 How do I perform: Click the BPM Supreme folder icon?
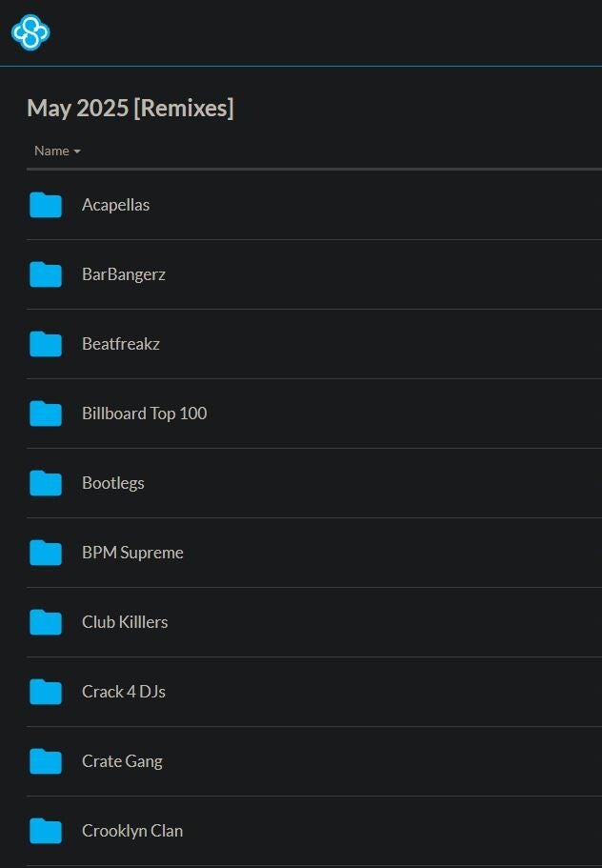pos(46,553)
